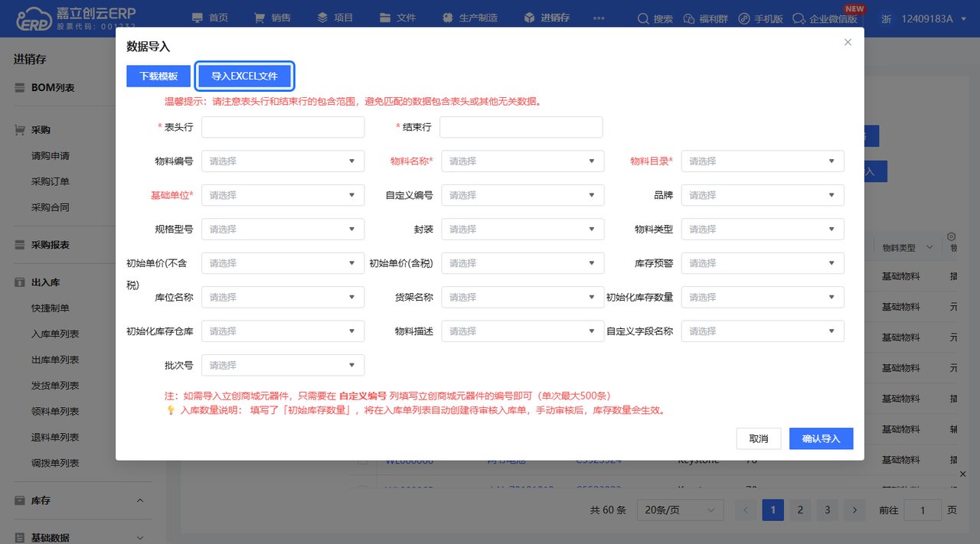Click the account 12409183A

[927, 18]
